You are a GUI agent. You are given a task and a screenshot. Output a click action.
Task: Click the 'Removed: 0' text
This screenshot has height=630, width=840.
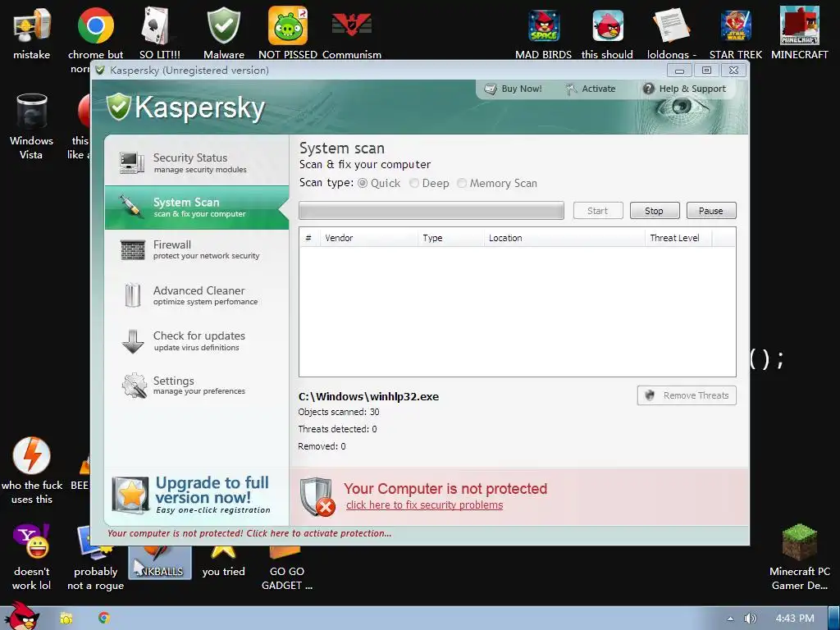click(x=322, y=446)
